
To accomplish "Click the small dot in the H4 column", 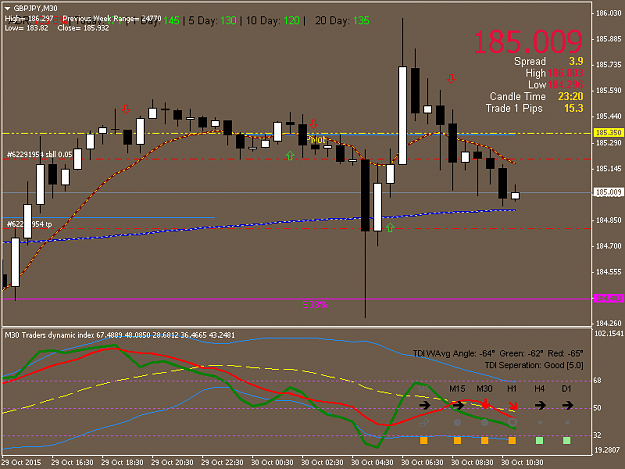I will pyautogui.click(x=540, y=422).
